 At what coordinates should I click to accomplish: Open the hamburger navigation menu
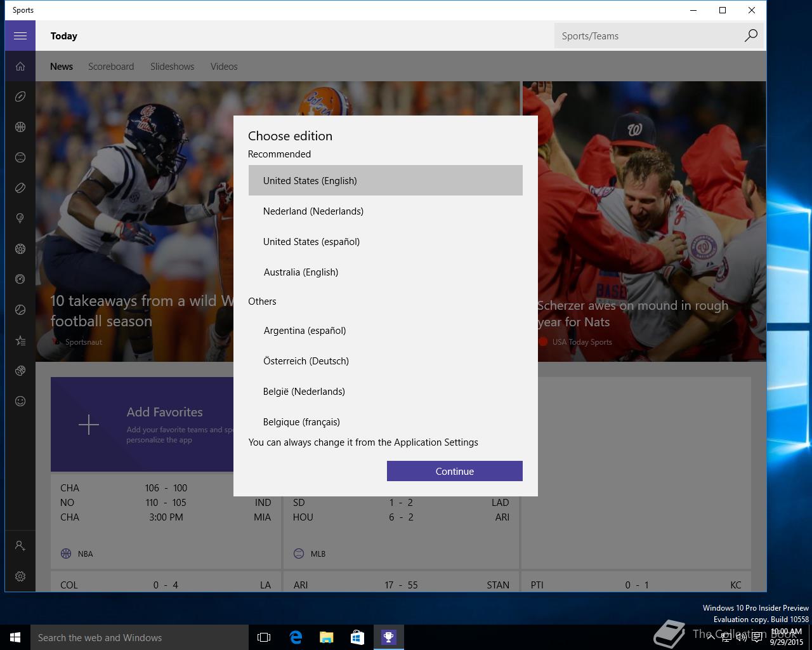pos(20,36)
